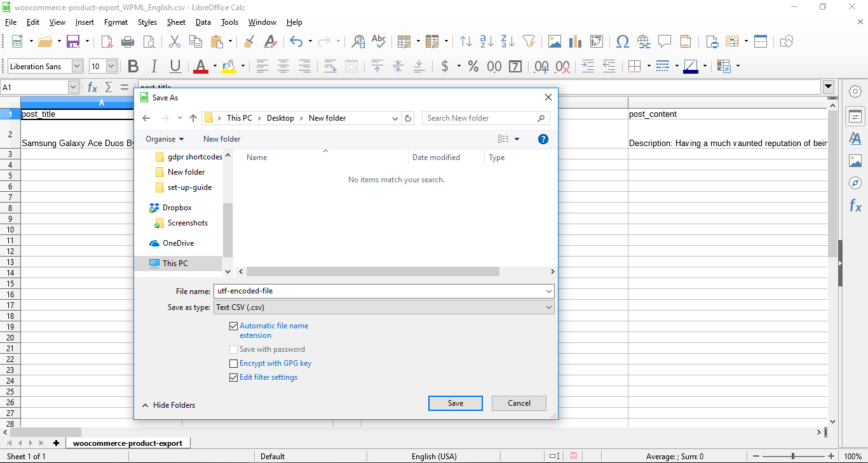Click the Cancel button
Viewport: 868px width, 463px height.
tap(519, 403)
